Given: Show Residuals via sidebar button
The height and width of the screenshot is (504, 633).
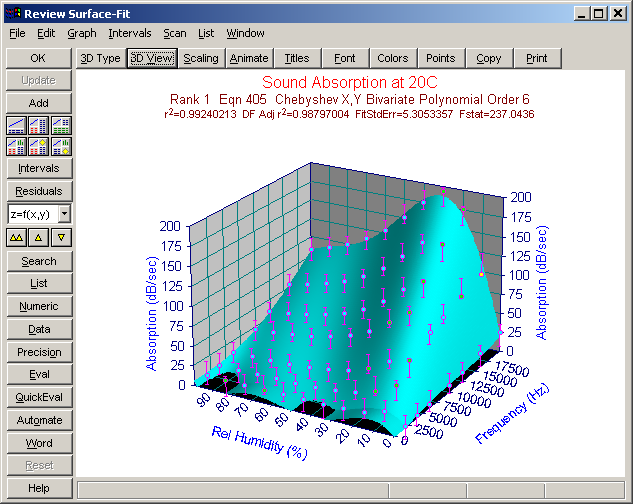Looking at the screenshot, I should pos(39,191).
